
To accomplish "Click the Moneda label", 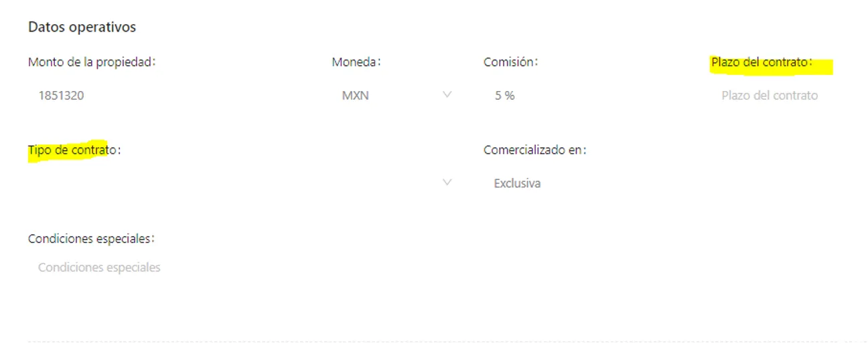I will tap(356, 62).
